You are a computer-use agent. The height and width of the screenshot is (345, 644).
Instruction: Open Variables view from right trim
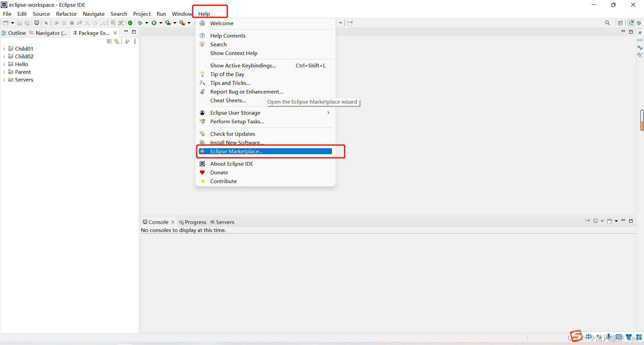click(x=640, y=40)
